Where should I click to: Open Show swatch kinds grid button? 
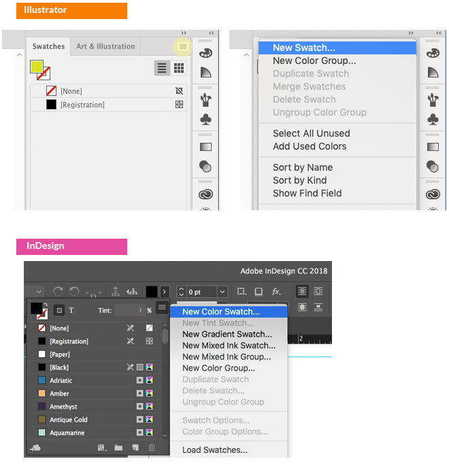[102, 447]
